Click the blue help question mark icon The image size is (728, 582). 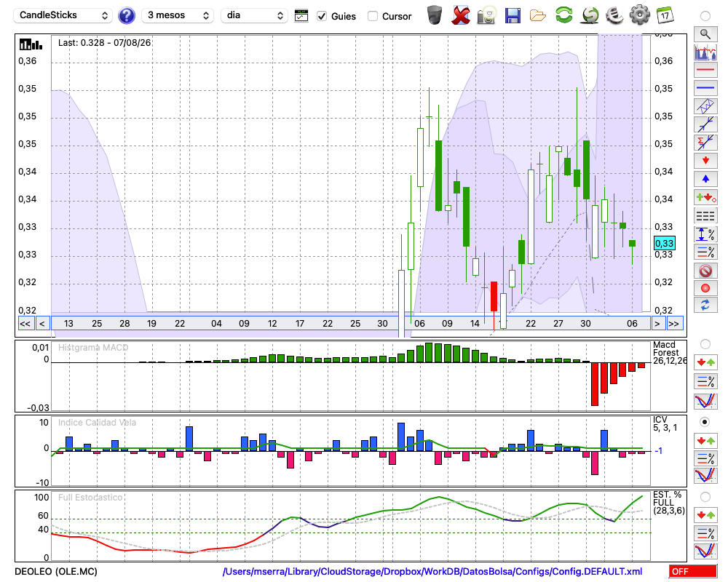pos(126,16)
